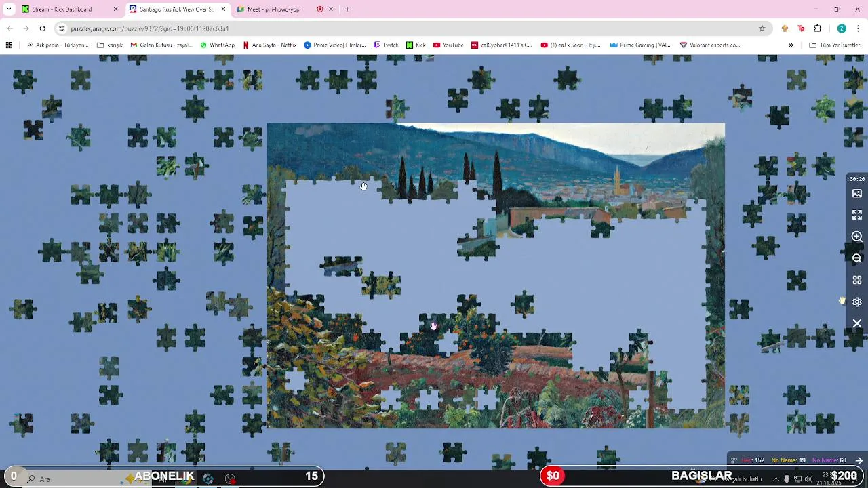This screenshot has height=488, width=868.
Task: Select the Santiago Rusiñol puzzle tab
Action: [x=177, y=9]
